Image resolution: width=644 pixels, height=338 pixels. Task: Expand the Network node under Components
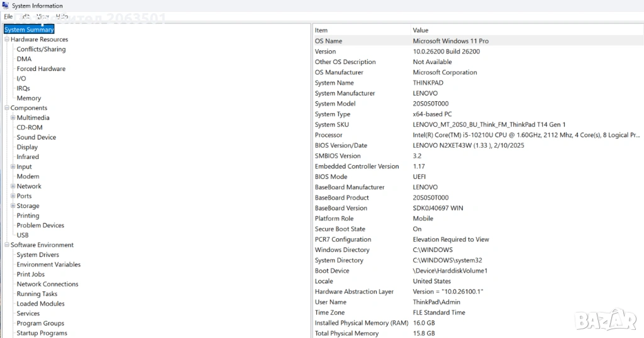click(13, 187)
